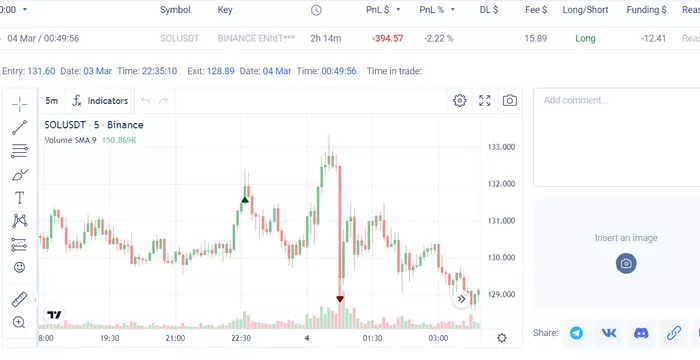700x360 pixels.
Task: Take a chart snapshot with camera icon
Action: 509,100
